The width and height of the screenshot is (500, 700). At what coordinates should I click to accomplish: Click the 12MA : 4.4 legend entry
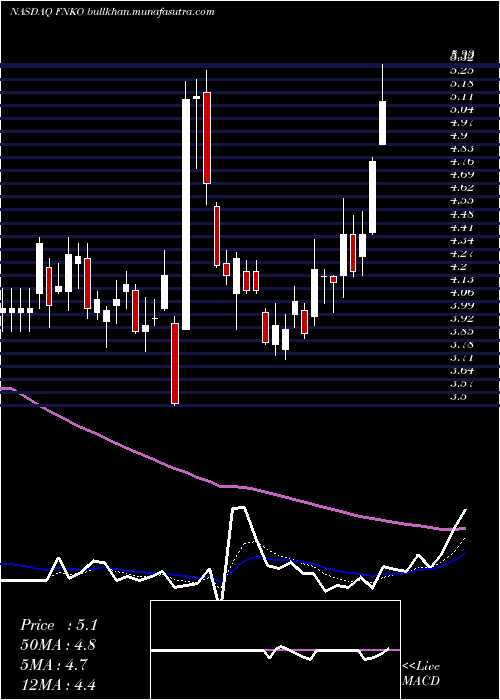[x=58, y=684]
